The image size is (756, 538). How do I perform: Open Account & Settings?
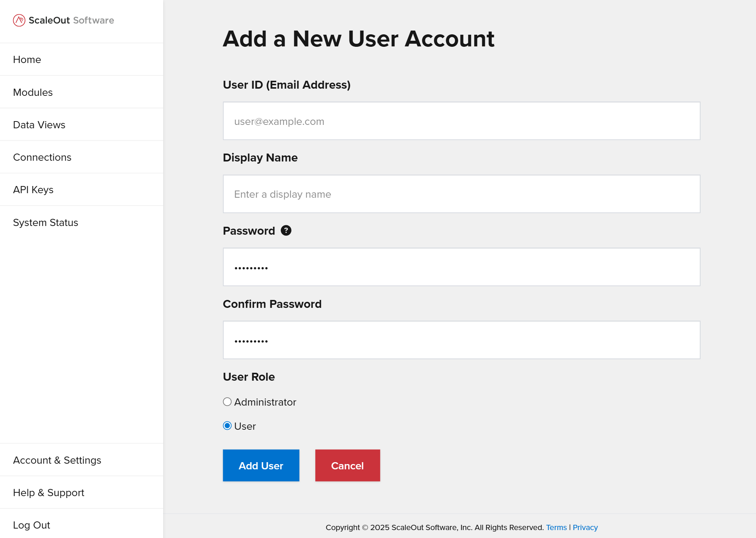57,460
